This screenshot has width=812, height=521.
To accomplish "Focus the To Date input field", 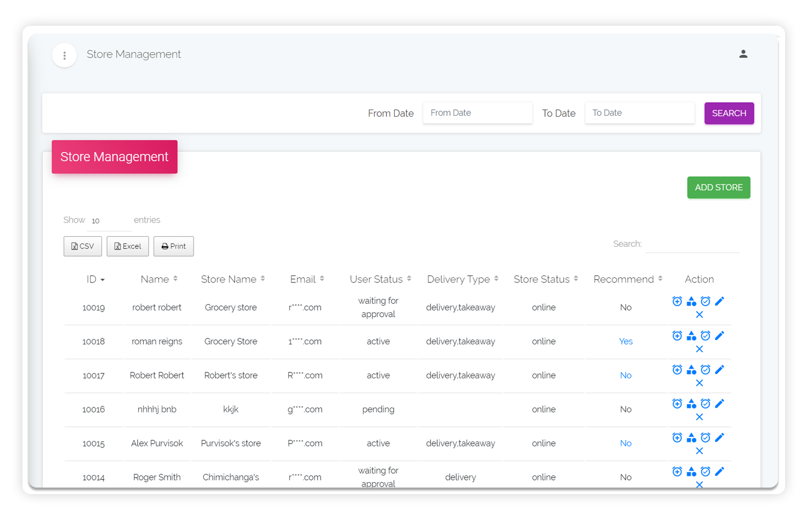I will [640, 113].
